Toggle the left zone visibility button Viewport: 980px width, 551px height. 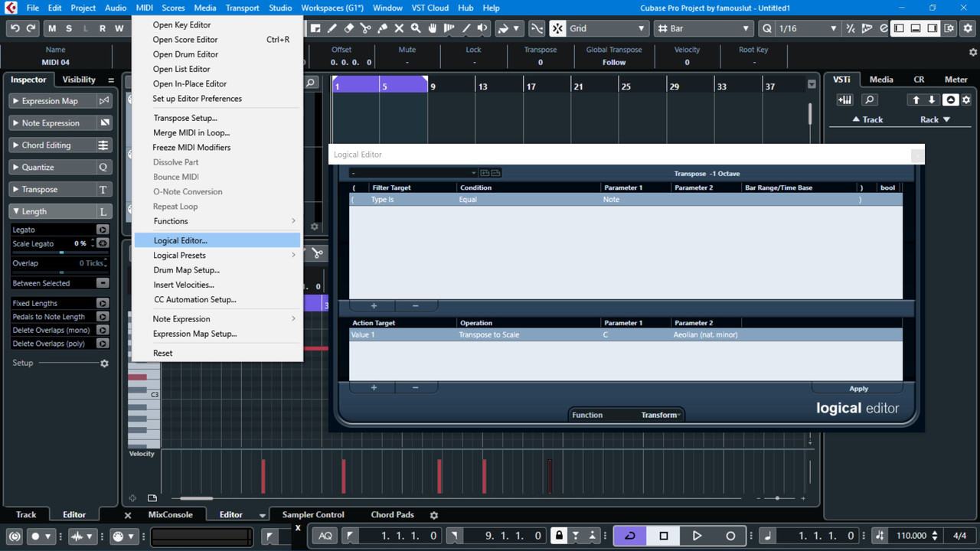click(899, 28)
